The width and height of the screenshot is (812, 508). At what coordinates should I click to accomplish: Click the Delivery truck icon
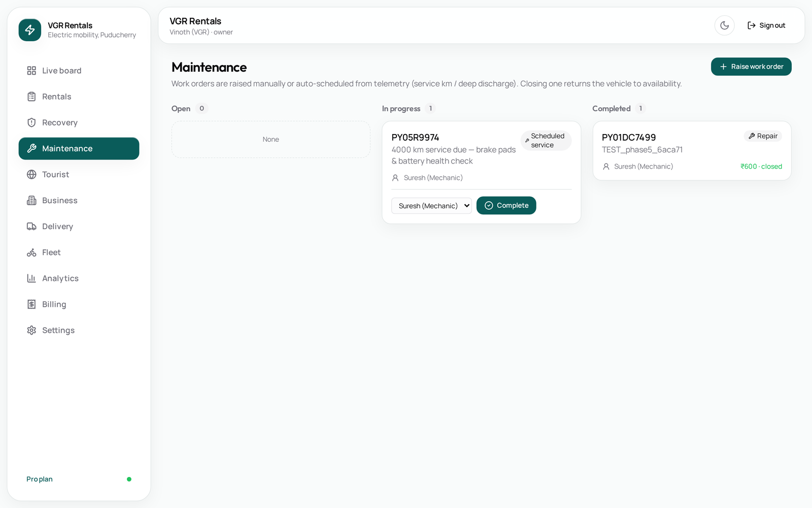(31, 226)
